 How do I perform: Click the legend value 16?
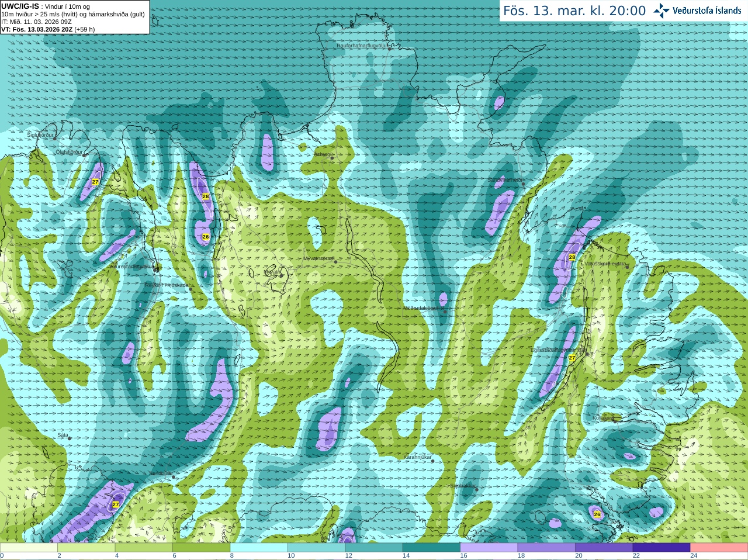coord(463,556)
